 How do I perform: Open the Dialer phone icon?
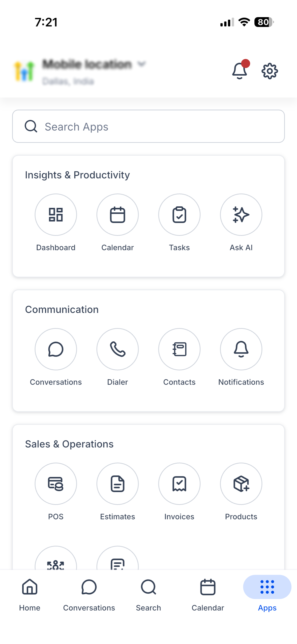pyautogui.click(x=117, y=349)
